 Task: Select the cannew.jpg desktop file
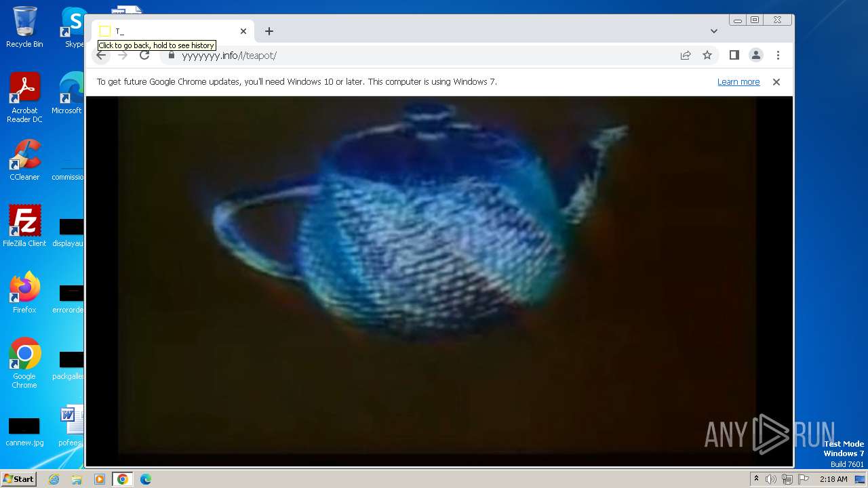24,432
